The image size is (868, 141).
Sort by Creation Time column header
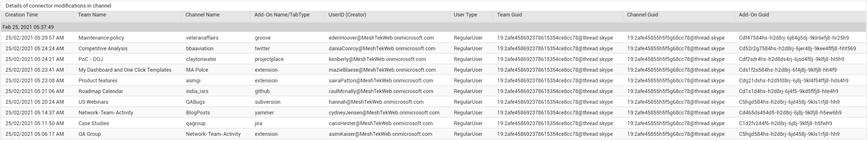[x=21, y=15]
